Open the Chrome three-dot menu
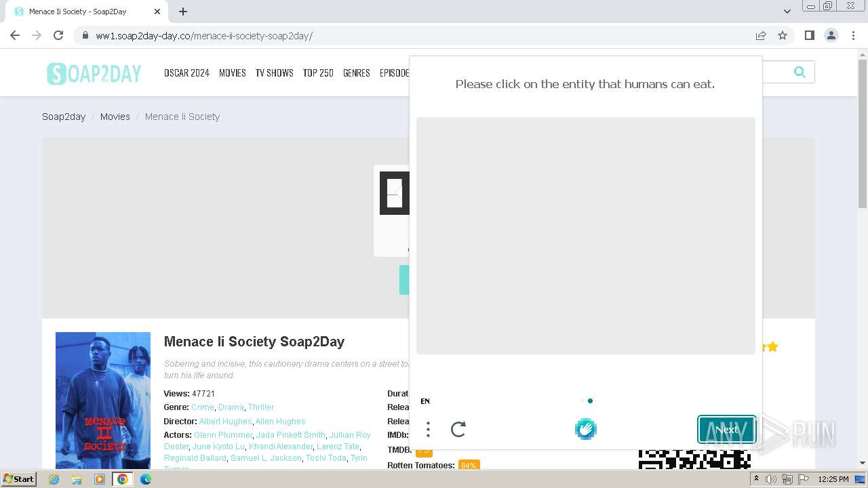Screen dimensions: 868x488 [x=853, y=35]
